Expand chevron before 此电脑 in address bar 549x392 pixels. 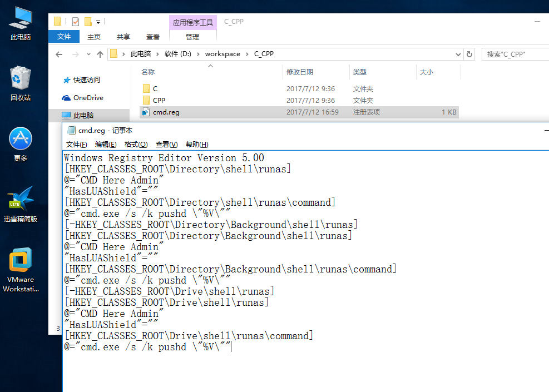(123, 54)
